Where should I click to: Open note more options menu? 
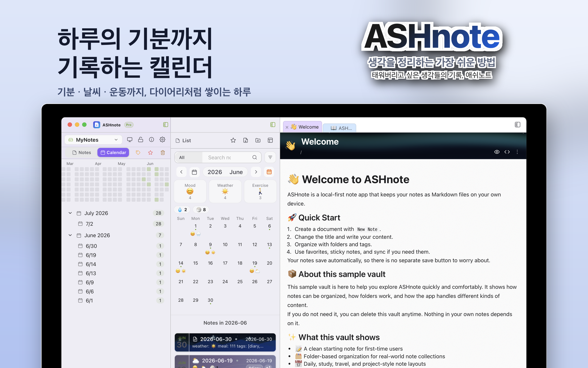517,152
